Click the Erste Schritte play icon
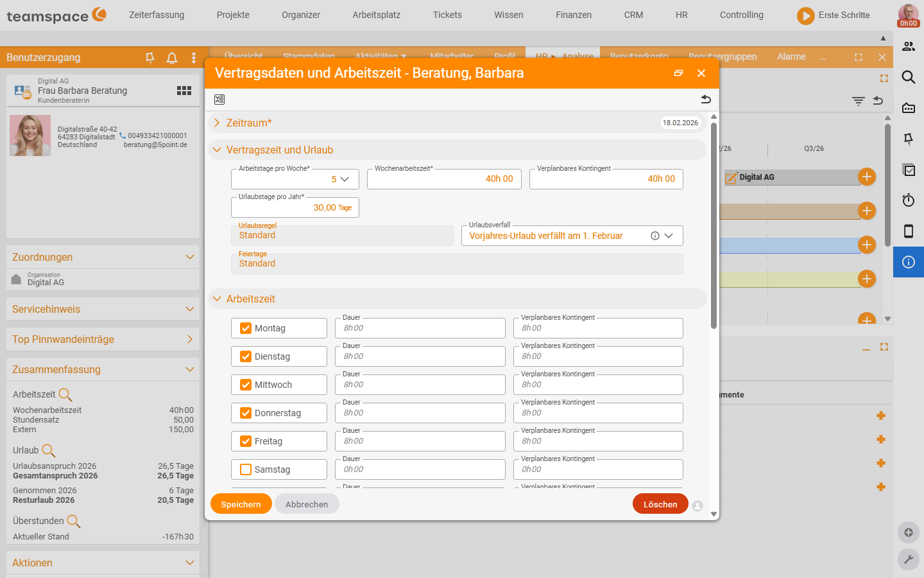 (x=806, y=15)
